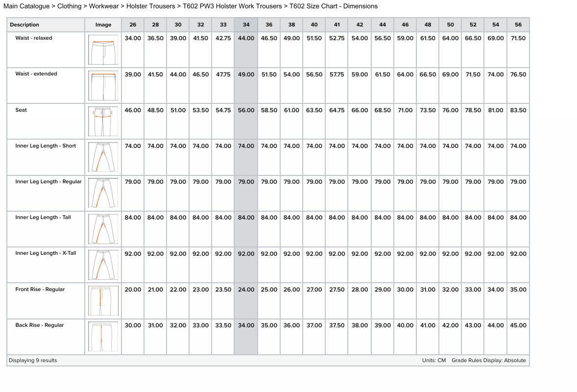The height and width of the screenshot is (392, 577).
Task: Click Waist relaxed value 71.50
Action: pyautogui.click(x=518, y=38)
